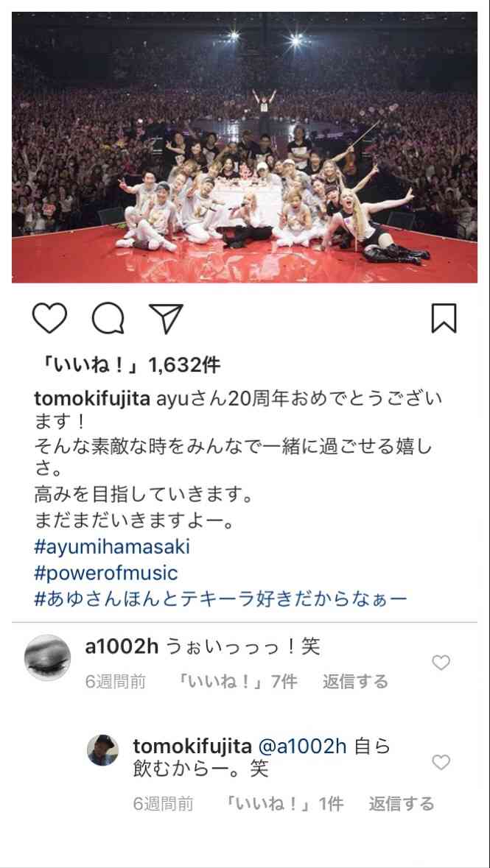Open a1002h username in comment
The height and width of the screenshot is (868, 490).
(122, 647)
